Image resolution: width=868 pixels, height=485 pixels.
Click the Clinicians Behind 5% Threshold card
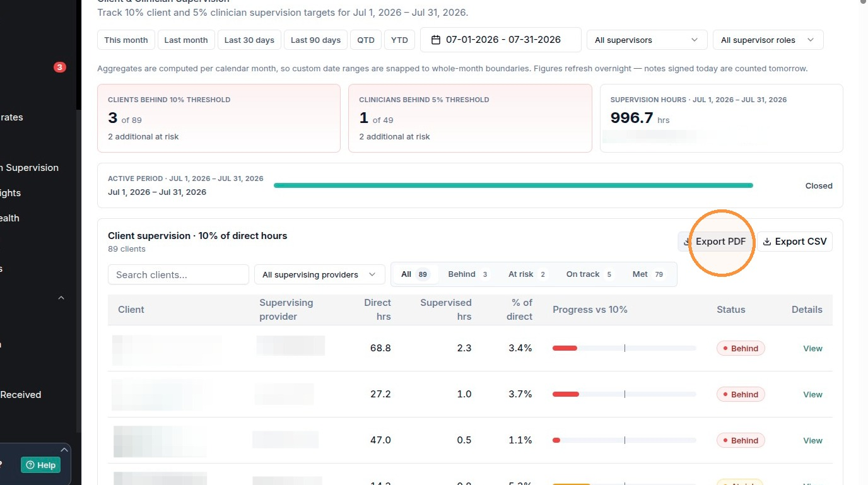coord(470,118)
